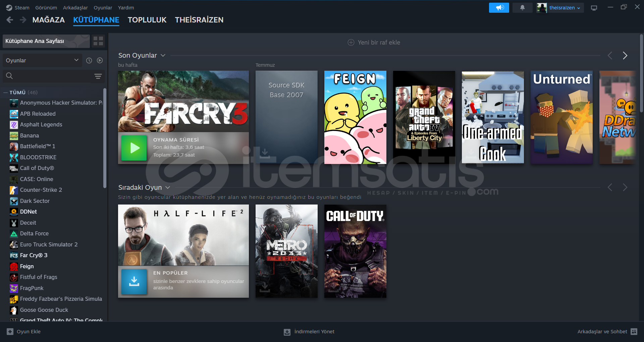Open notifications bell
The height and width of the screenshot is (342, 644).
click(522, 8)
